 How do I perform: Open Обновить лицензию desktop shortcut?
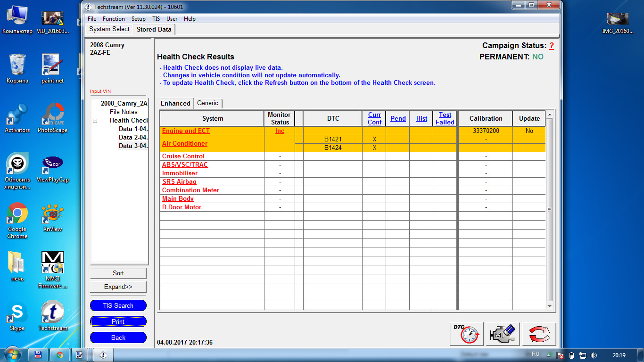click(x=17, y=171)
